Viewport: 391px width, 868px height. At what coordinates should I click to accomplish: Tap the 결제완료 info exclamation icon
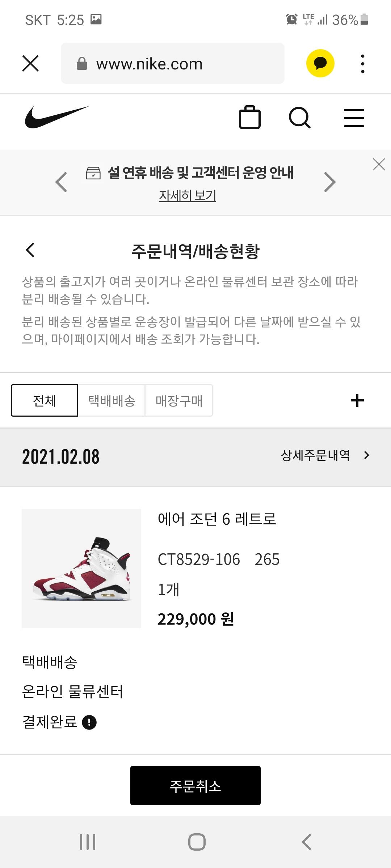point(89,722)
